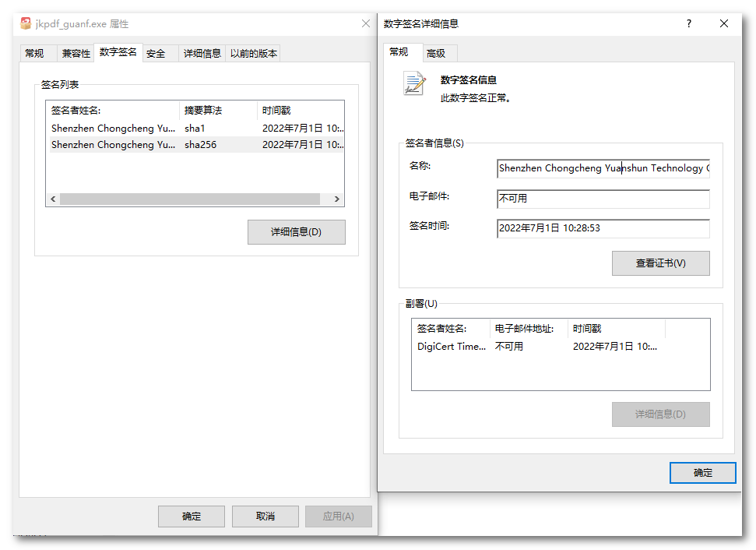756x550 pixels.
Task: Click the help question mark button
Action: 688,24
